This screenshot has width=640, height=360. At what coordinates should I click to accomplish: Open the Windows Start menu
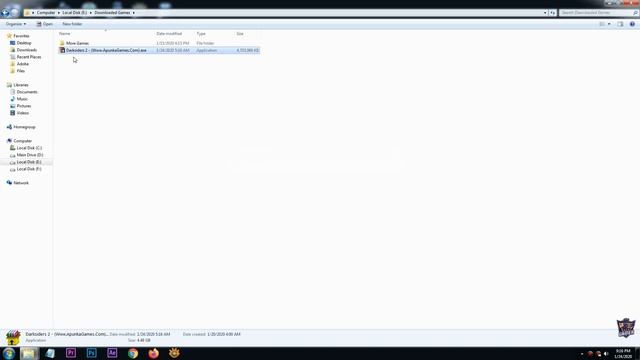(9, 353)
